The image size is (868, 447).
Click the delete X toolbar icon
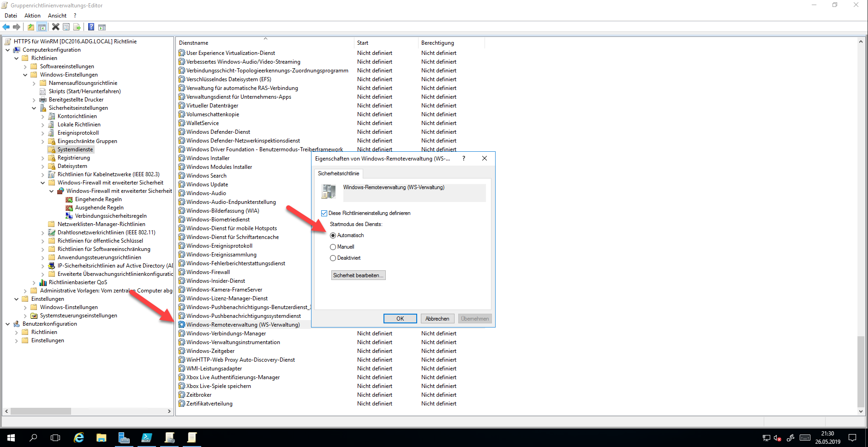pyautogui.click(x=56, y=27)
